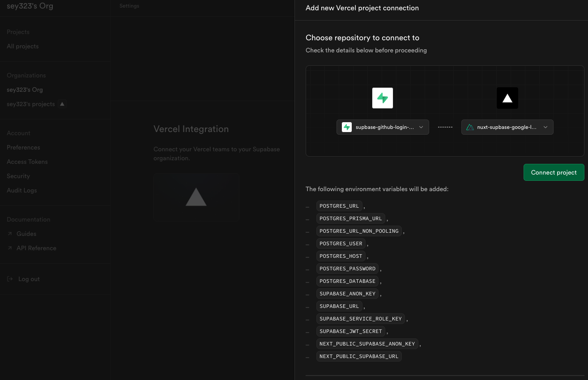Open All projects in the sidebar

pos(23,46)
